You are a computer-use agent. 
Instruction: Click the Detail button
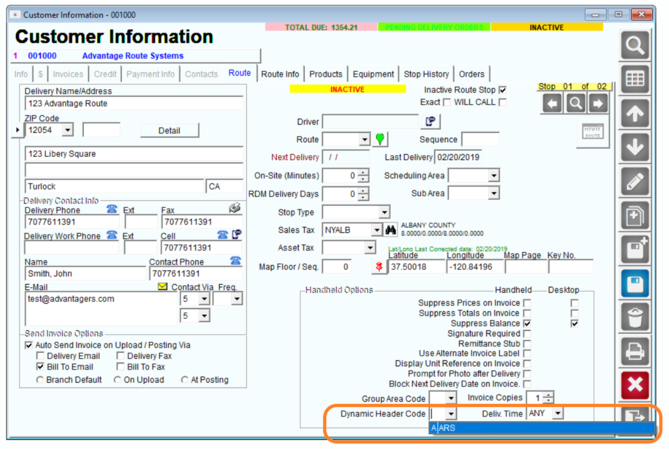pos(169,131)
